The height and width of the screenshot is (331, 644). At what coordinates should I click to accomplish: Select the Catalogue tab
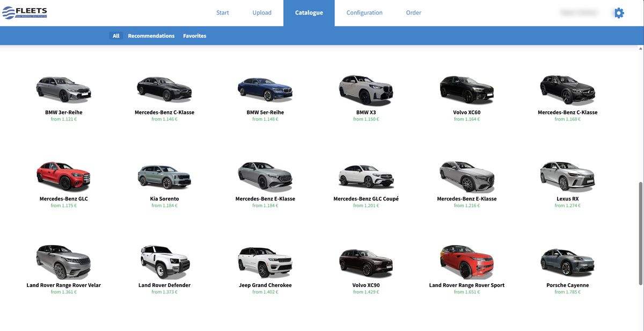click(309, 13)
